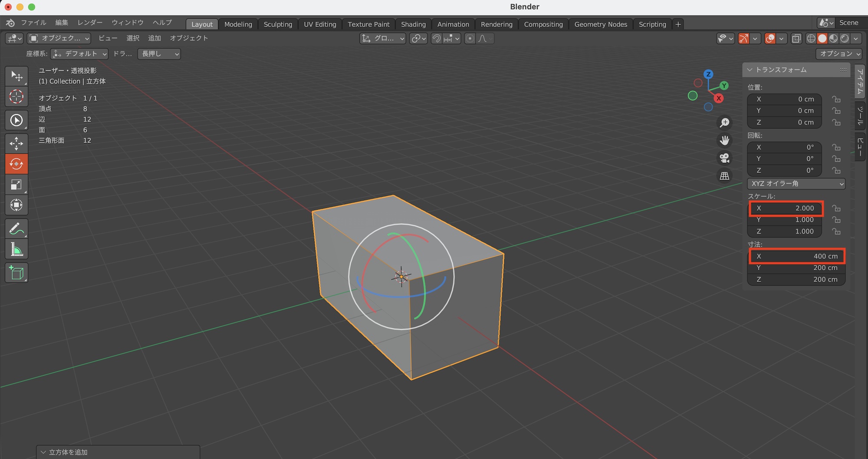Switch to the Sculpting workspace tab
This screenshot has height=459, width=868.
[278, 24]
